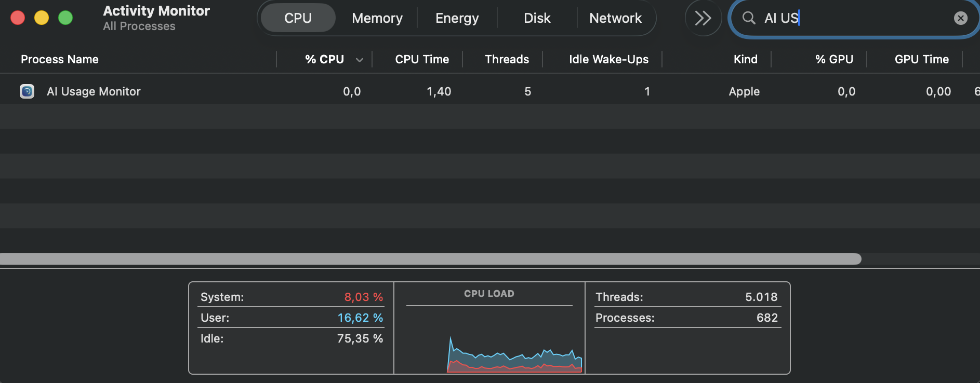The image size is (980, 383).
Task: Open the overflow chevron button next to tabs
Action: [x=703, y=18]
